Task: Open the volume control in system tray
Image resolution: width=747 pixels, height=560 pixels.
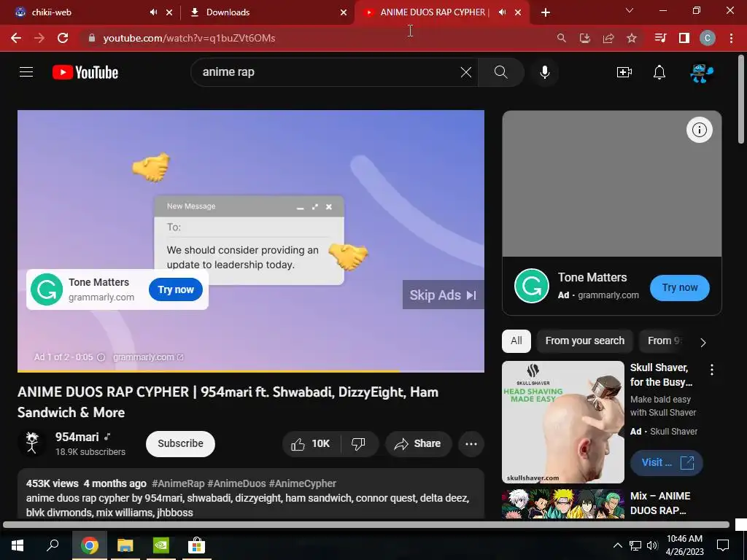Action: pyautogui.click(x=652, y=545)
